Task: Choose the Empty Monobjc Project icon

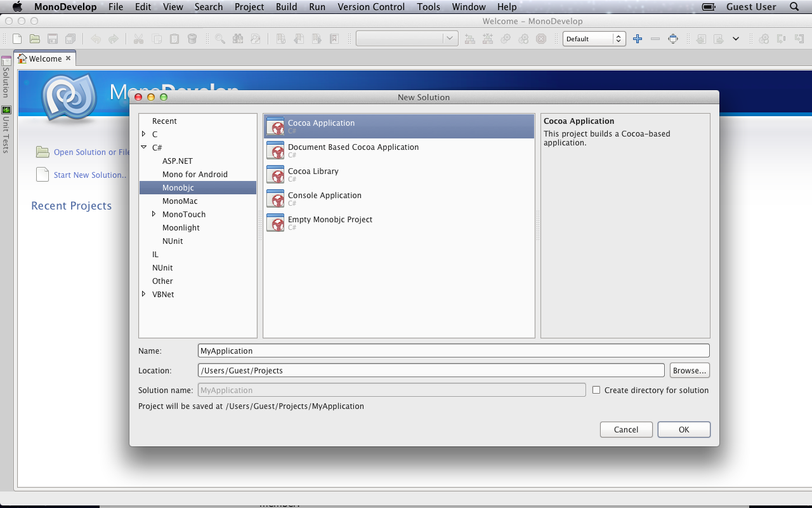Action: point(275,223)
